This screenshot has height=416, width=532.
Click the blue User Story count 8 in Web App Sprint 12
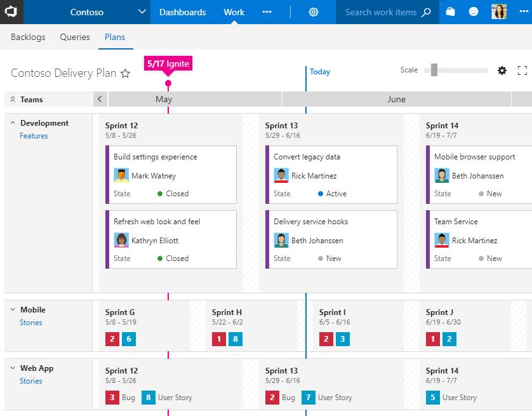[149, 398]
